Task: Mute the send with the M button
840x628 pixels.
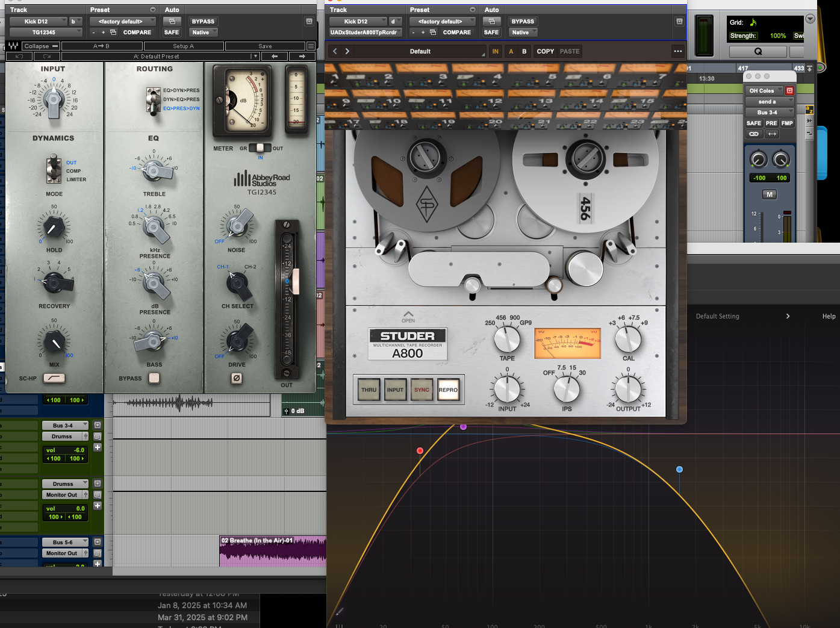Action: point(770,194)
